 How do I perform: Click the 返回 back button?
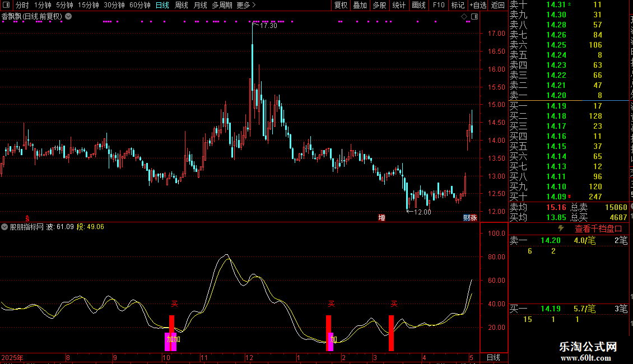coord(498,5)
